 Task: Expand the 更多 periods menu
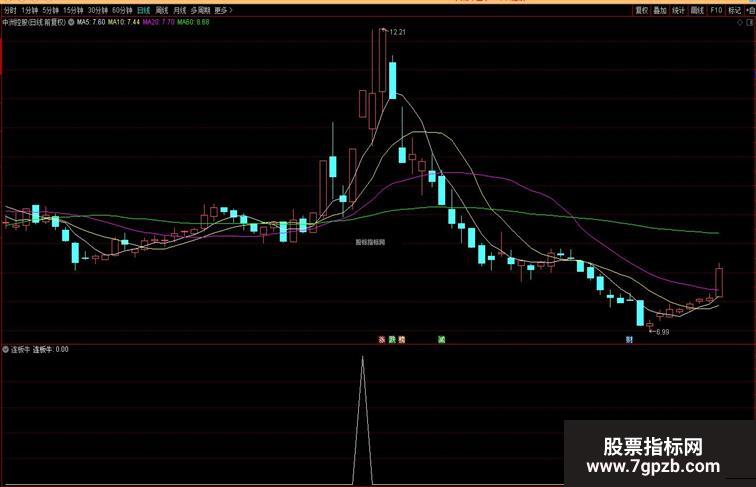(223, 10)
